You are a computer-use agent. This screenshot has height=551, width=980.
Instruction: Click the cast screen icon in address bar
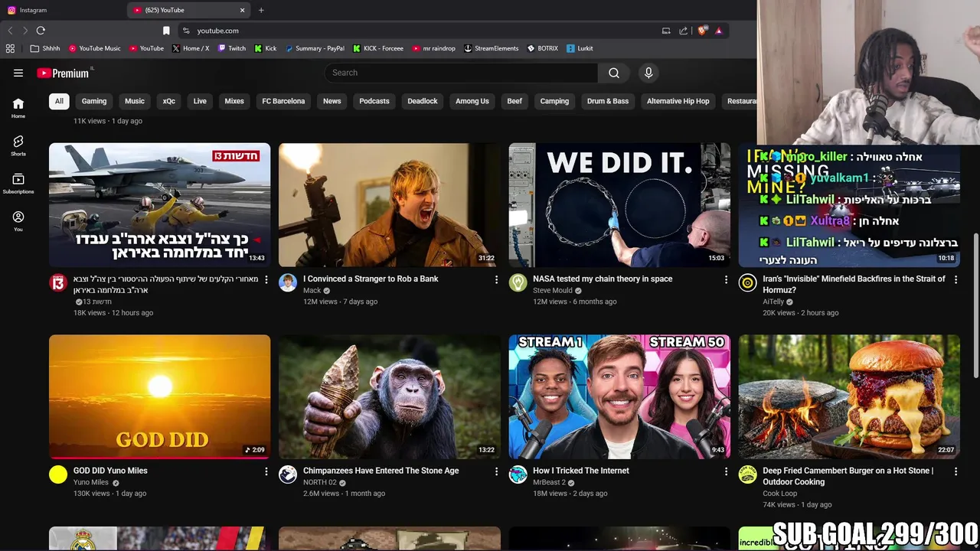pos(666,31)
